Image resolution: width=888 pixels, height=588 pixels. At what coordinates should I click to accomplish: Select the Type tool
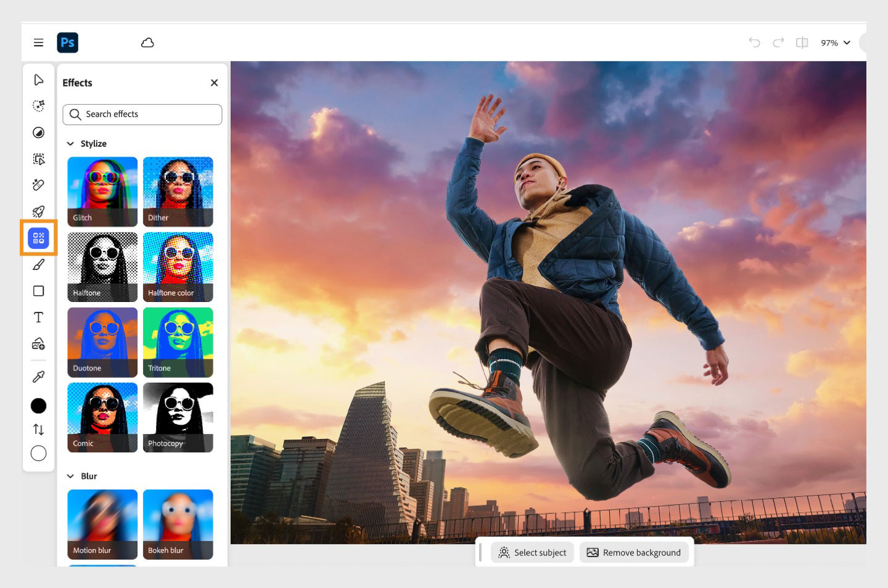(38, 317)
